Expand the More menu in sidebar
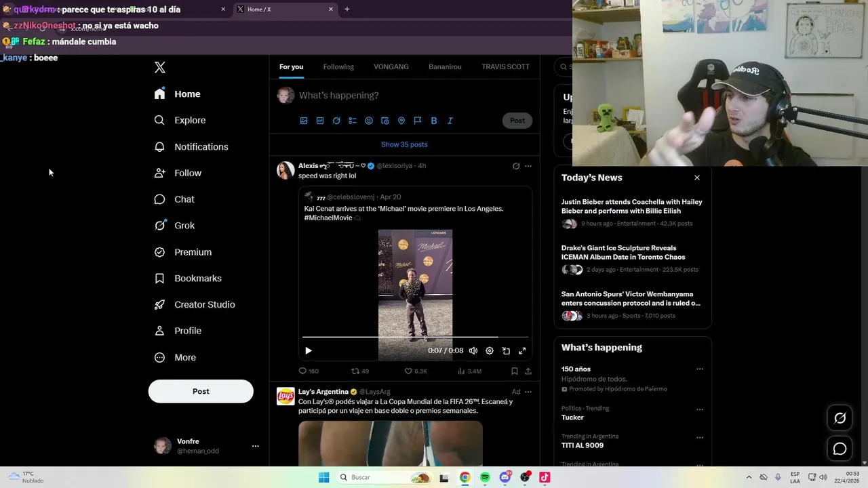Screen dimensions: 868x488 175,357
